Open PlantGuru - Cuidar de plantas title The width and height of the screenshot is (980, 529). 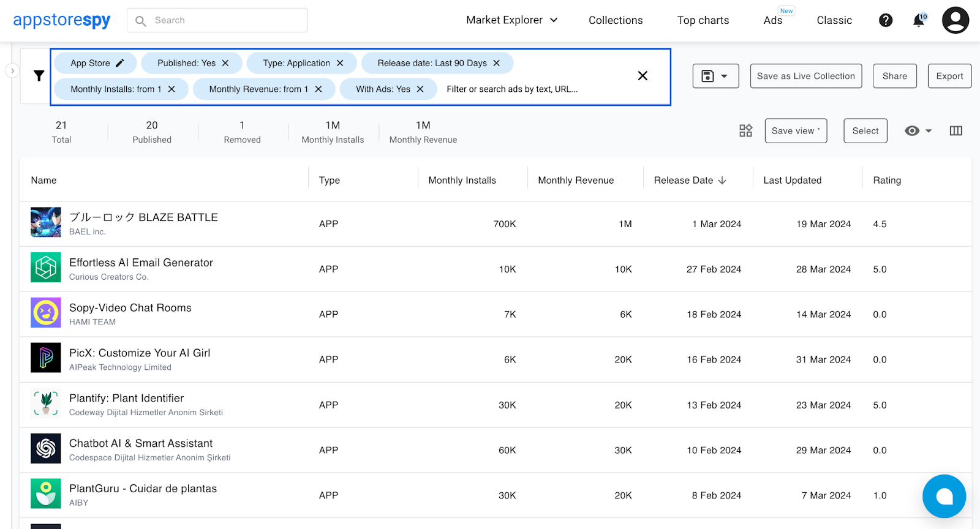pyautogui.click(x=143, y=489)
